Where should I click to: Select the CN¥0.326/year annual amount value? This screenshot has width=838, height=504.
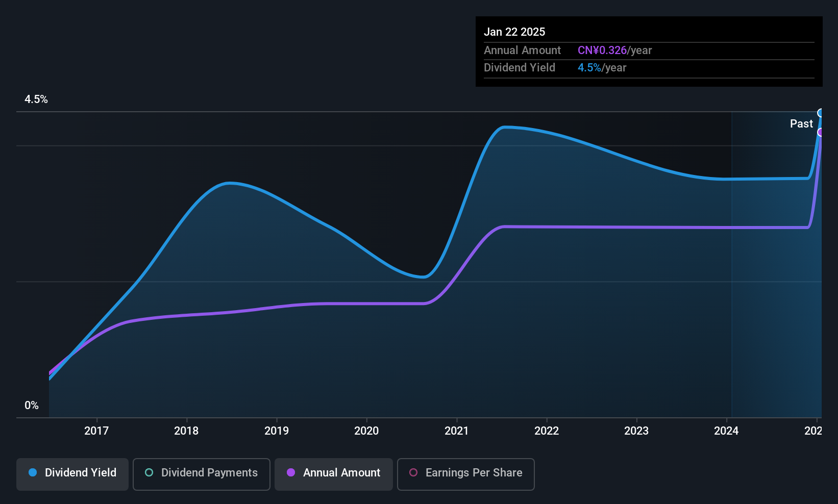(x=602, y=50)
